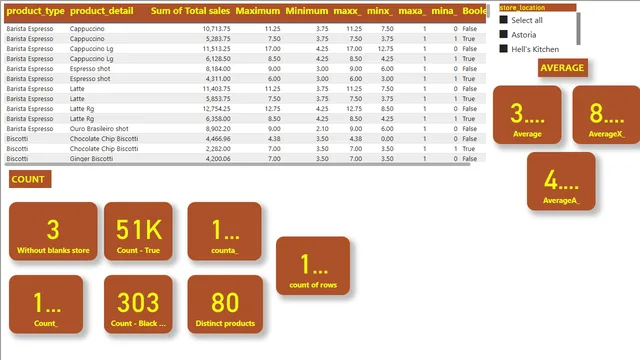Check the Select all slicer checkbox
This screenshot has height=360, width=640.
coord(504,20)
